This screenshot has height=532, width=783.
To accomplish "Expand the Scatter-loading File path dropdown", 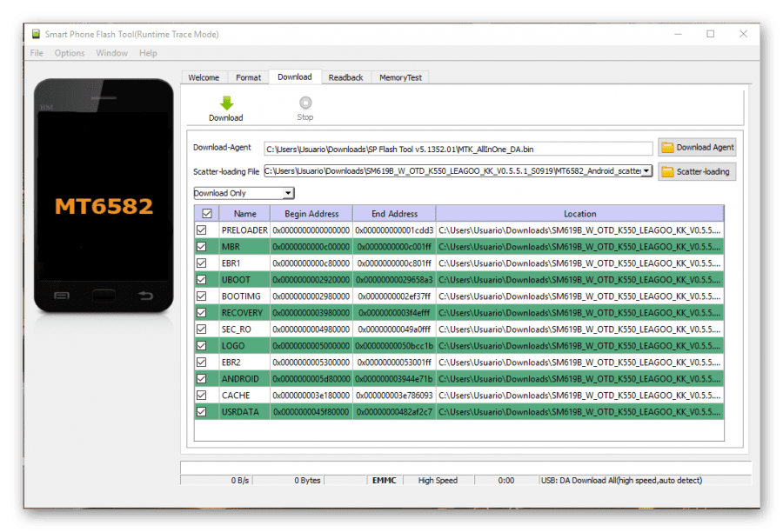I will point(646,171).
